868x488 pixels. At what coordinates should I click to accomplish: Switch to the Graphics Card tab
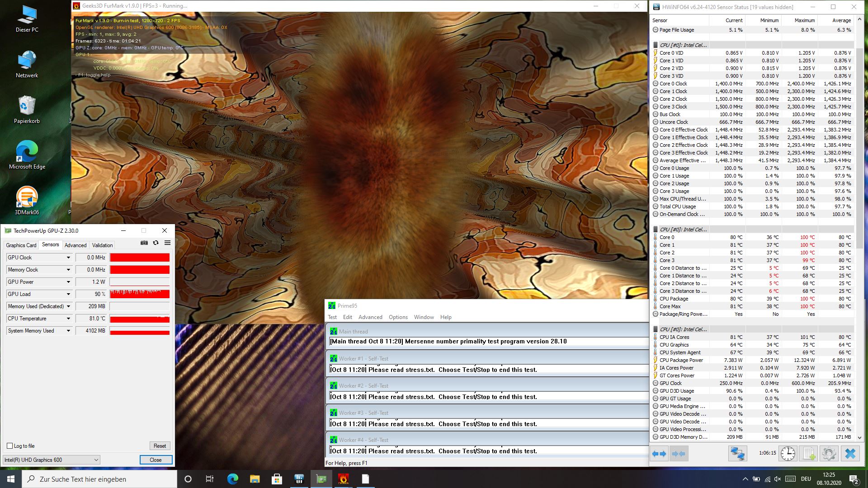21,245
